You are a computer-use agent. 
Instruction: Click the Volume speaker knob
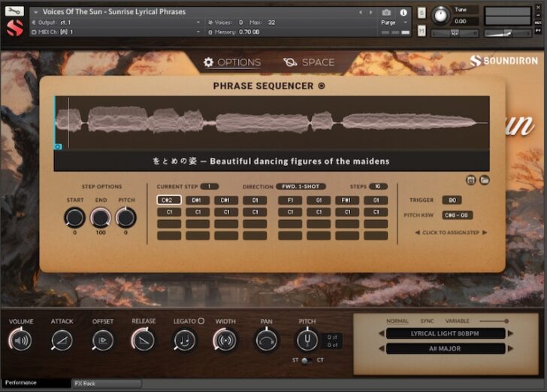pos(21,340)
